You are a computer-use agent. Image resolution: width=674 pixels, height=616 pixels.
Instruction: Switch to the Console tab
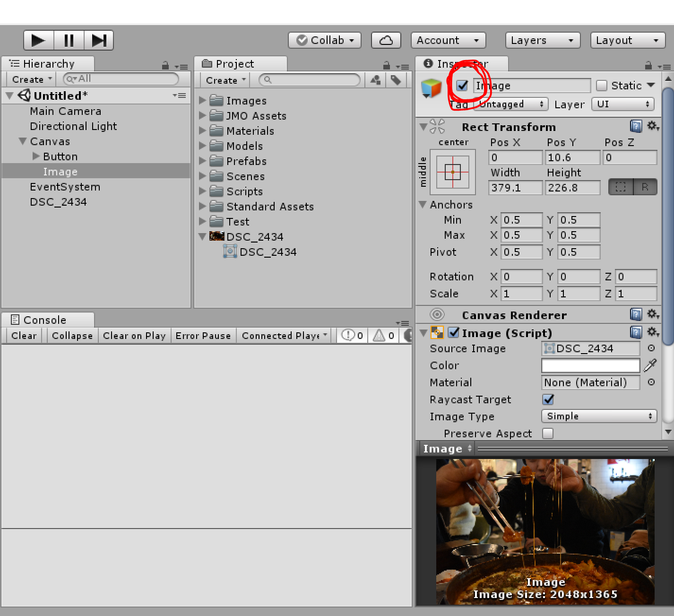coord(48,320)
